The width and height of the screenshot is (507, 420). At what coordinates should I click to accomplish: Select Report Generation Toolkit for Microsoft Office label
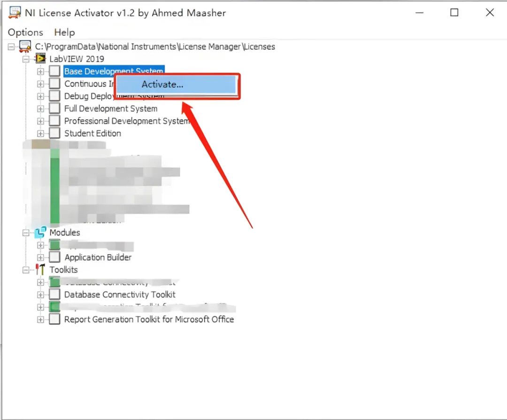[149, 319]
